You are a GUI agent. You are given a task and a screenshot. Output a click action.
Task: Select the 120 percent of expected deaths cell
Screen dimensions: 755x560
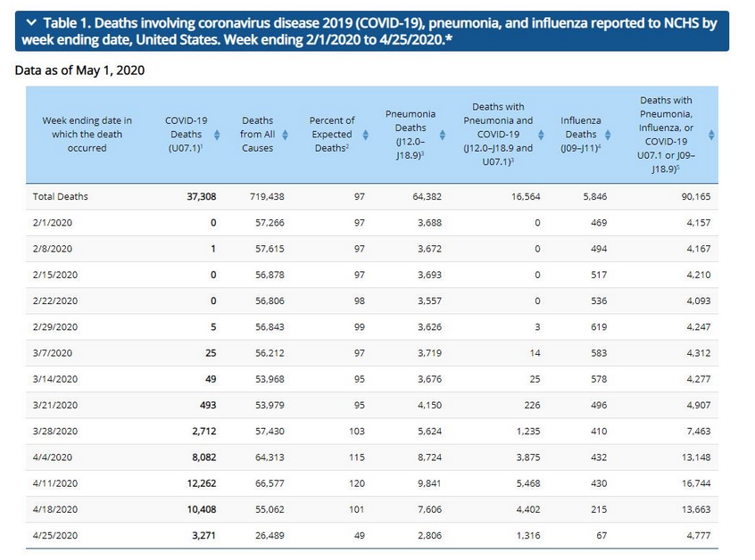tap(357, 483)
